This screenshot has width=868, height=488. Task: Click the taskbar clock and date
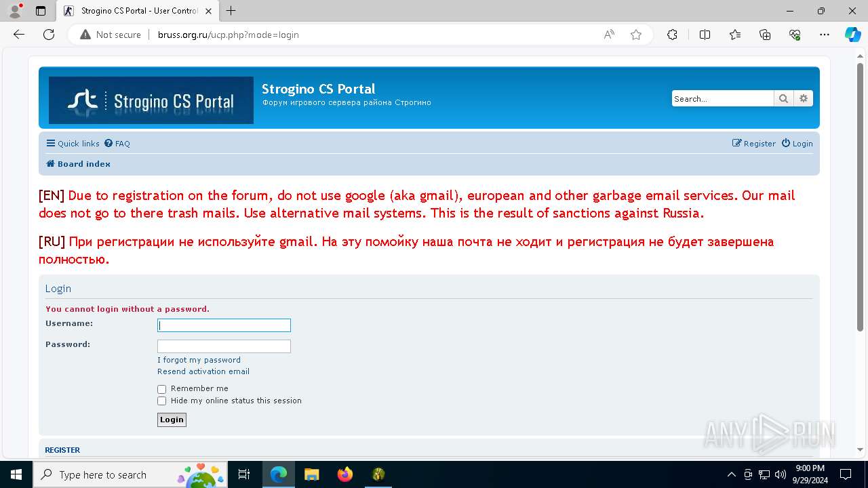coord(810,474)
